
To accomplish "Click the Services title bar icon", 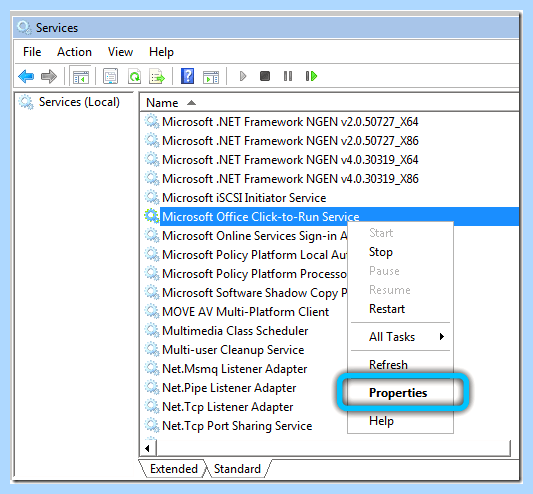I will (24, 28).
